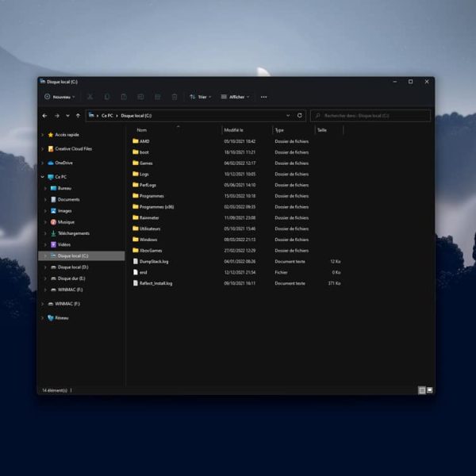
Task: Click Disque local (C:) breadcrumb segment
Action: point(136,116)
